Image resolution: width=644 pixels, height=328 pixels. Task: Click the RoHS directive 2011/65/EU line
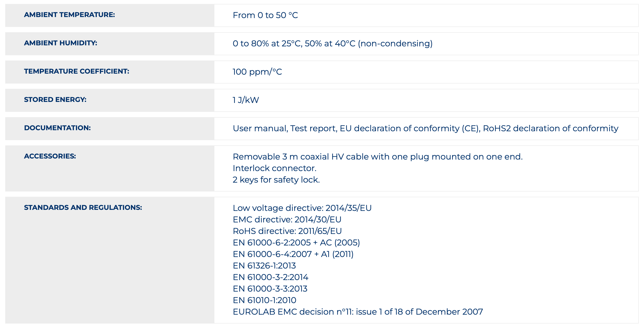[287, 231]
